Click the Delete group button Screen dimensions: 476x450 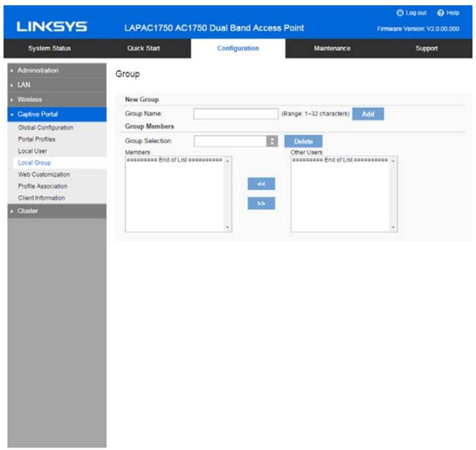303,141
